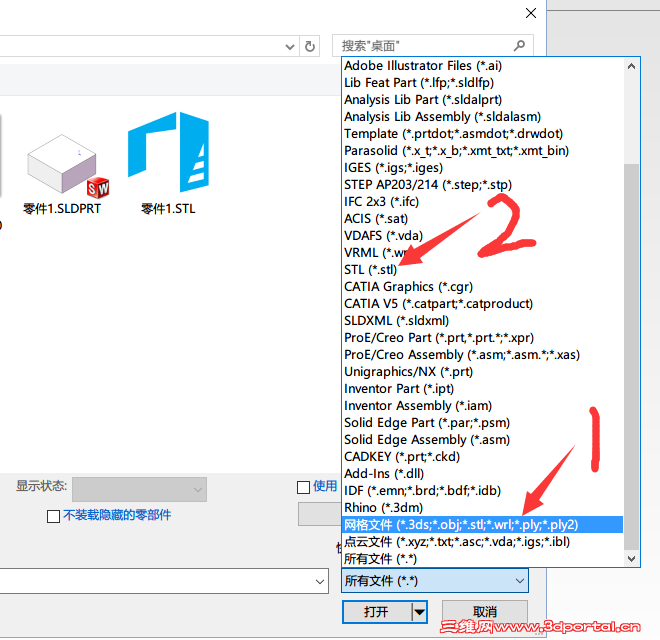The width and height of the screenshot is (660, 640).
Task: Select IGES (*.igs;*.iges) entry
Action: [x=482, y=168]
